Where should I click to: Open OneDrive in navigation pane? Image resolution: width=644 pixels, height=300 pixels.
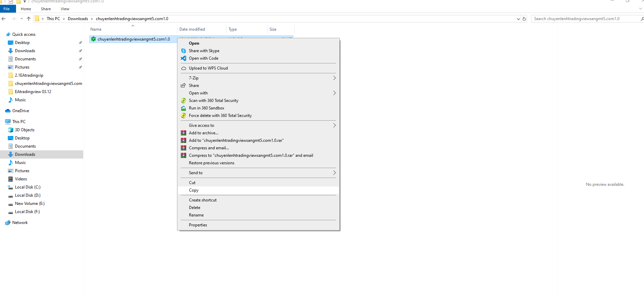pyautogui.click(x=20, y=111)
